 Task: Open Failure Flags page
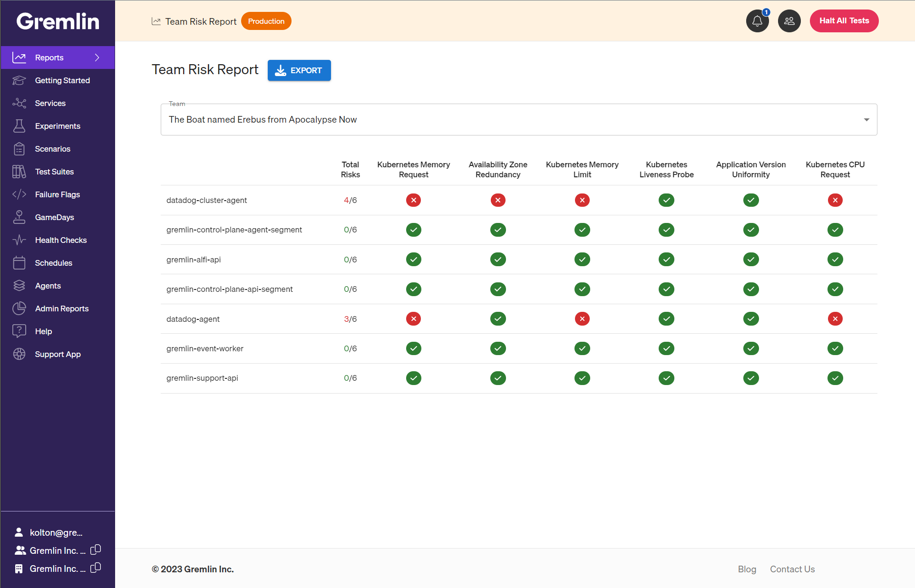(x=58, y=194)
